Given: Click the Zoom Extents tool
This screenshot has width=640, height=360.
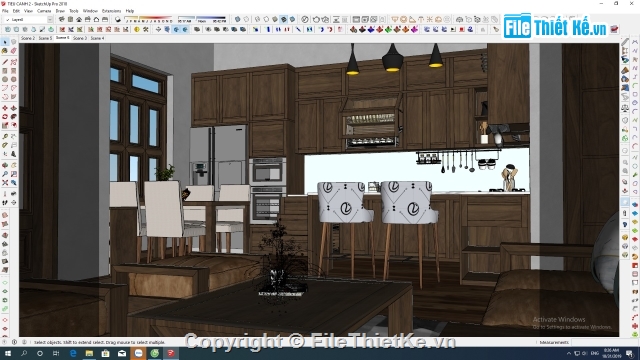Looking at the screenshot, I should point(5,183).
